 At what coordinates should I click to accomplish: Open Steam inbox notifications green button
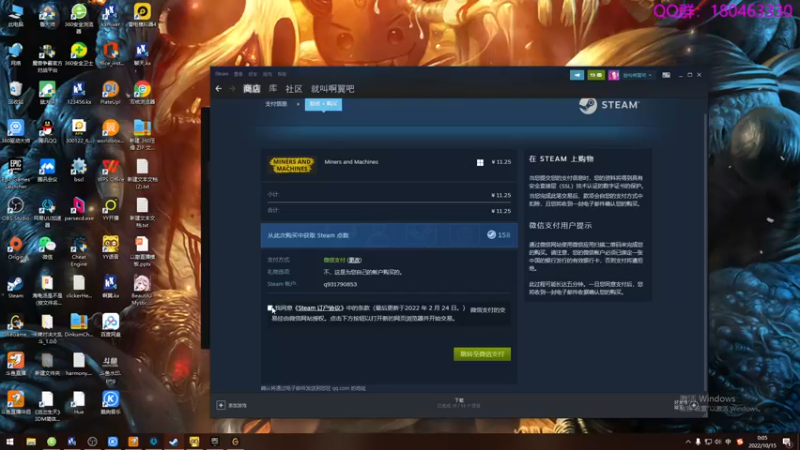[596, 75]
